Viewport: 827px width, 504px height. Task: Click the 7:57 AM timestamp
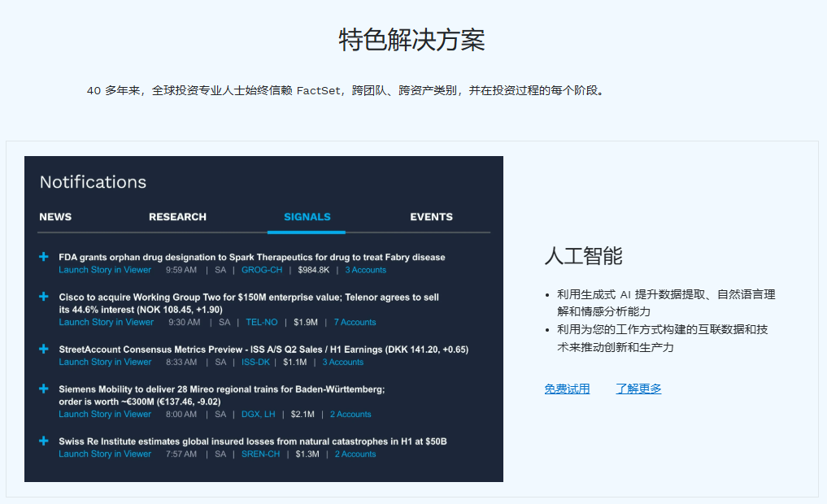(181, 454)
